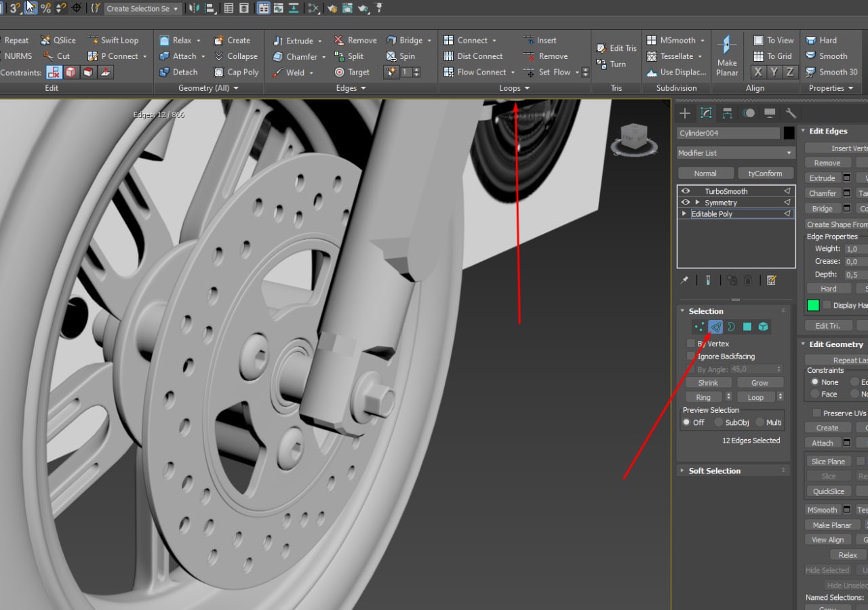
Task: Open the Extrude dropdown arrow in ribbon
Action: [319, 41]
